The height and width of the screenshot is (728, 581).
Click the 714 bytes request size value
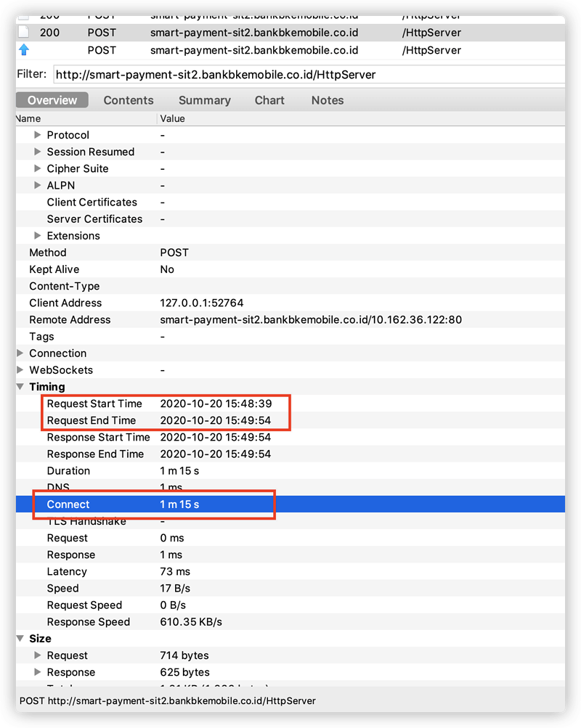(184, 655)
